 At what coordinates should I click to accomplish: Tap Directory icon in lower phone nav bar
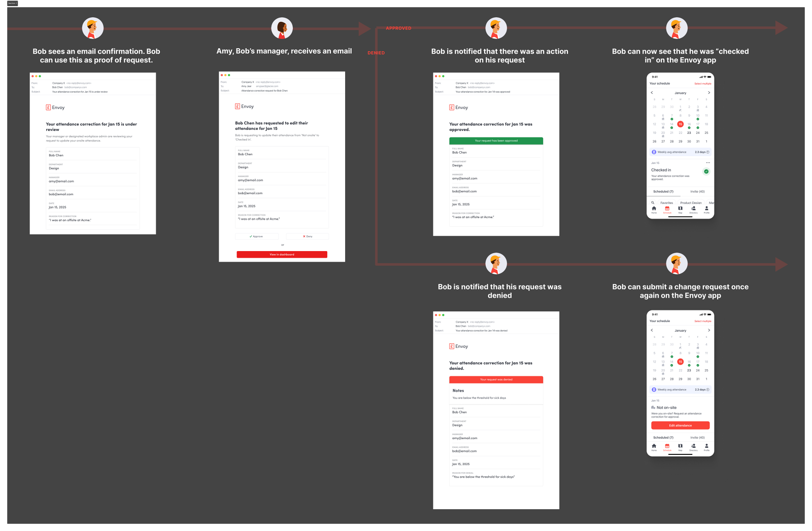pyautogui.click(x=693, y=447)
